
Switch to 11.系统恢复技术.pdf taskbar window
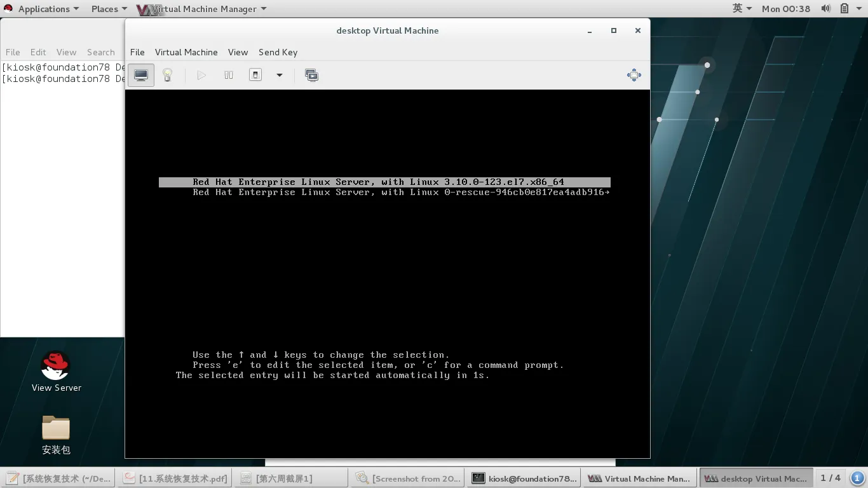click(x=175, y=478)
